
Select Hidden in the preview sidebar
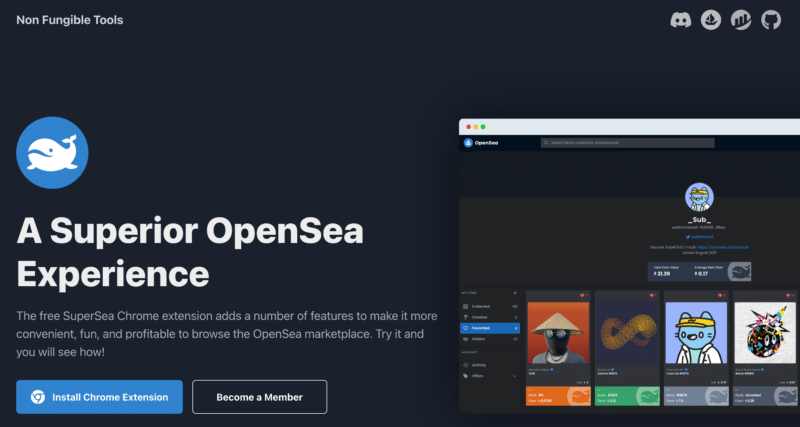point(490,339)
